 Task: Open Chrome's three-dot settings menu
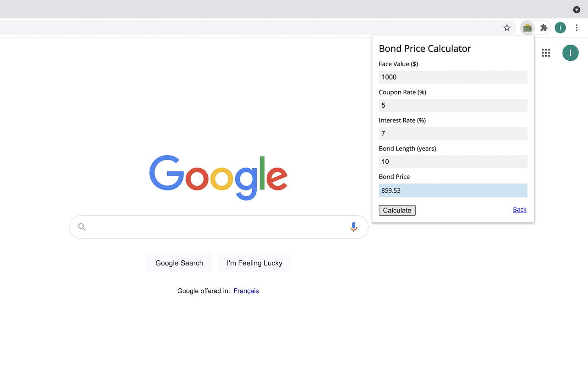point(577,28)
